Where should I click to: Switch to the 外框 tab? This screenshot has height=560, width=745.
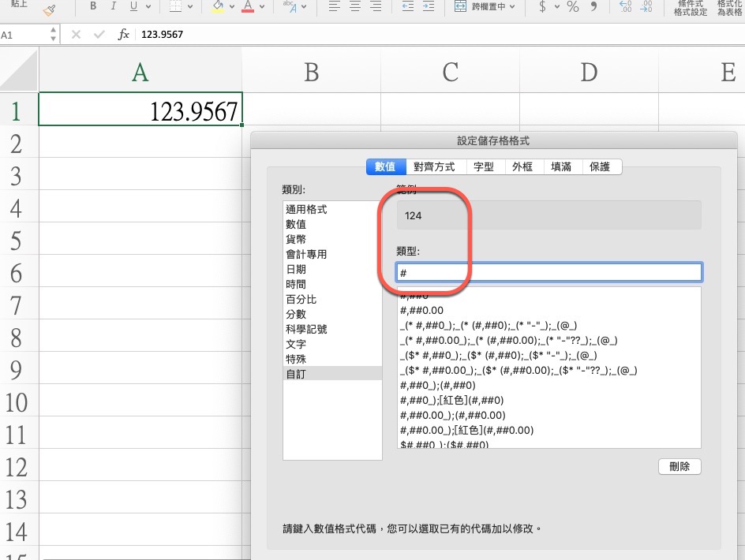[522, 167]
